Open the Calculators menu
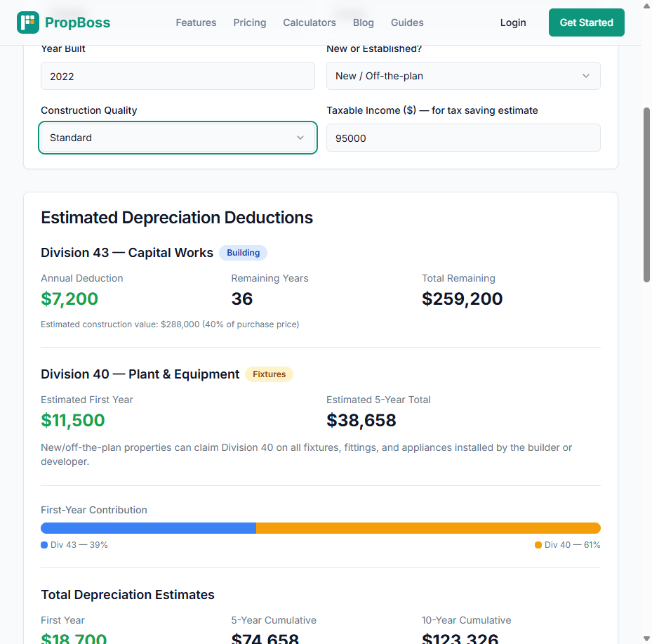 310,22
